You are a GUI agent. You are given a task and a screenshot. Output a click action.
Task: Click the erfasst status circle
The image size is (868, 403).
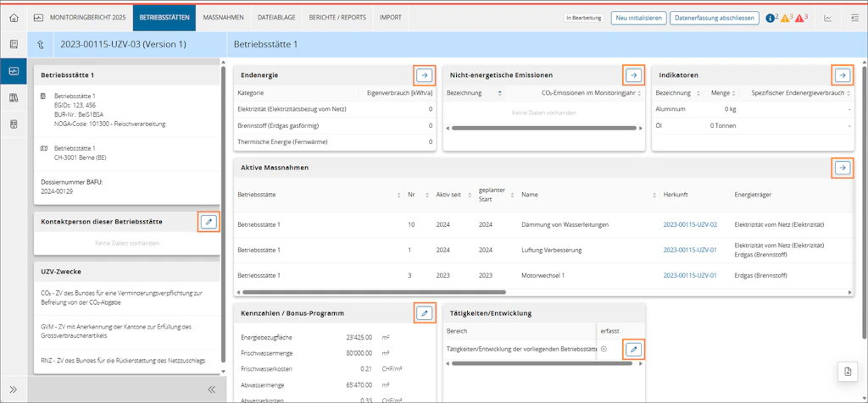pos(604,349)
